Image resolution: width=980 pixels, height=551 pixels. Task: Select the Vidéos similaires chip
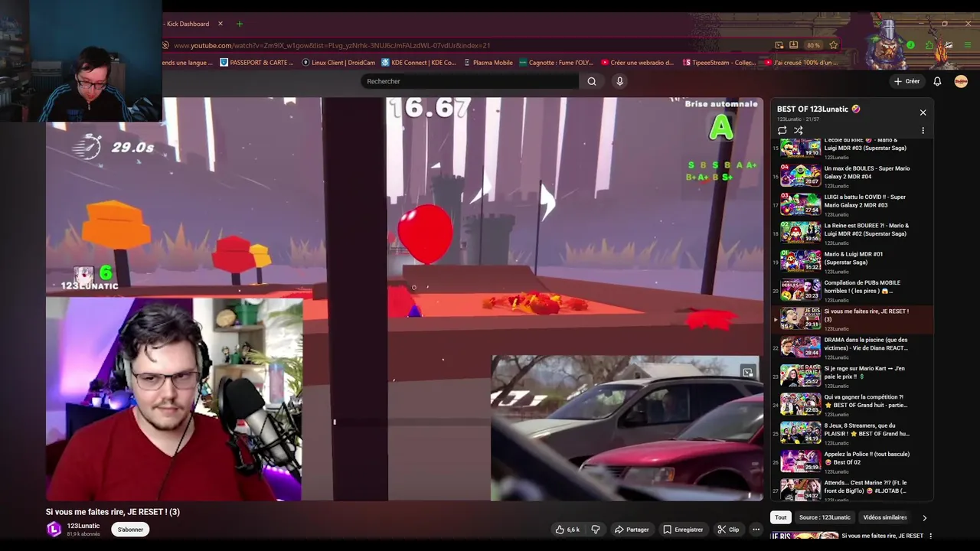(884, 517)
